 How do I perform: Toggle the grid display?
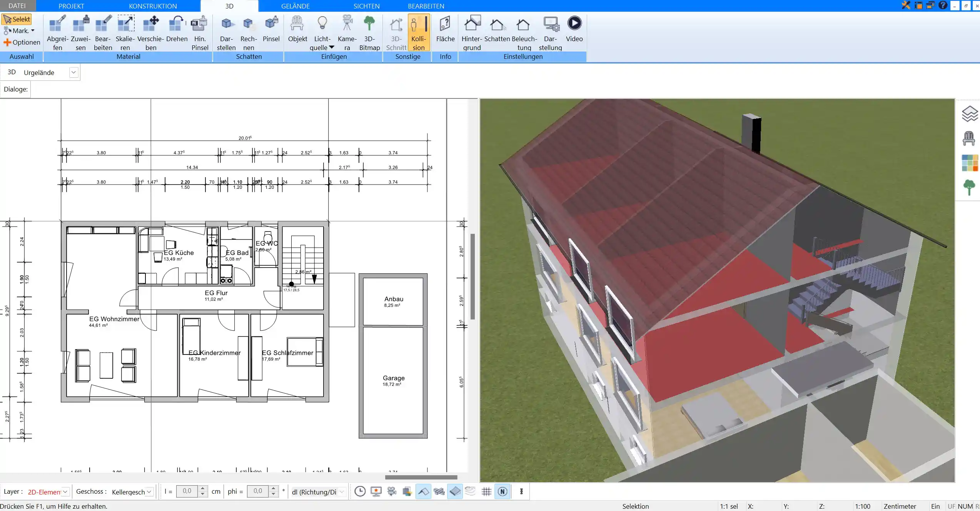[486, 491]
